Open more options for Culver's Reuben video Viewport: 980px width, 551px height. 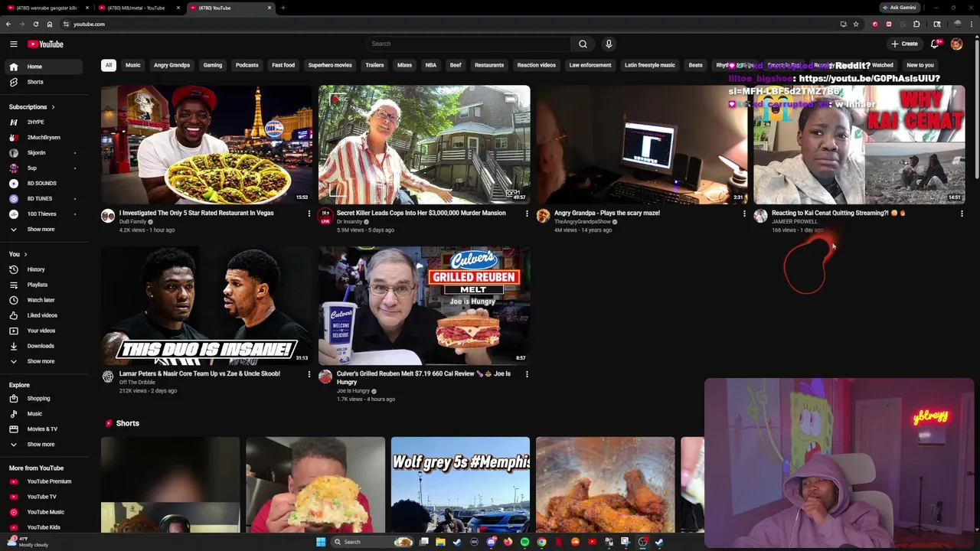527,374
